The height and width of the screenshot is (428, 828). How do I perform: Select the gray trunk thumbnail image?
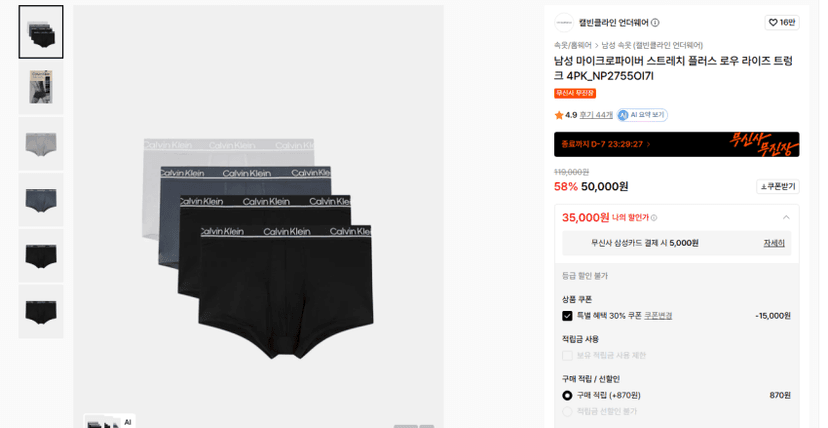point(41,144)
